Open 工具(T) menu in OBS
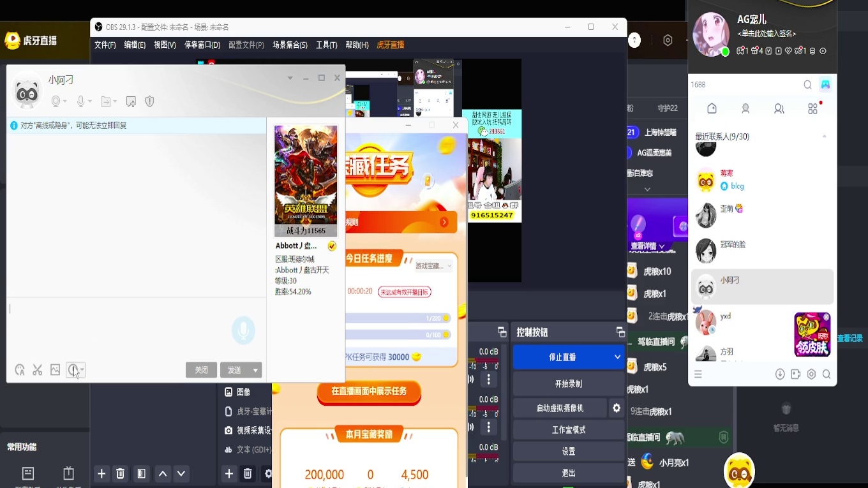 [327, 45]
